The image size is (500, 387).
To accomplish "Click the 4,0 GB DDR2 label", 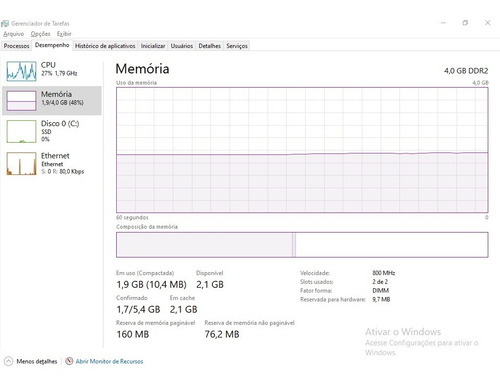I will (x=466, y=71).
